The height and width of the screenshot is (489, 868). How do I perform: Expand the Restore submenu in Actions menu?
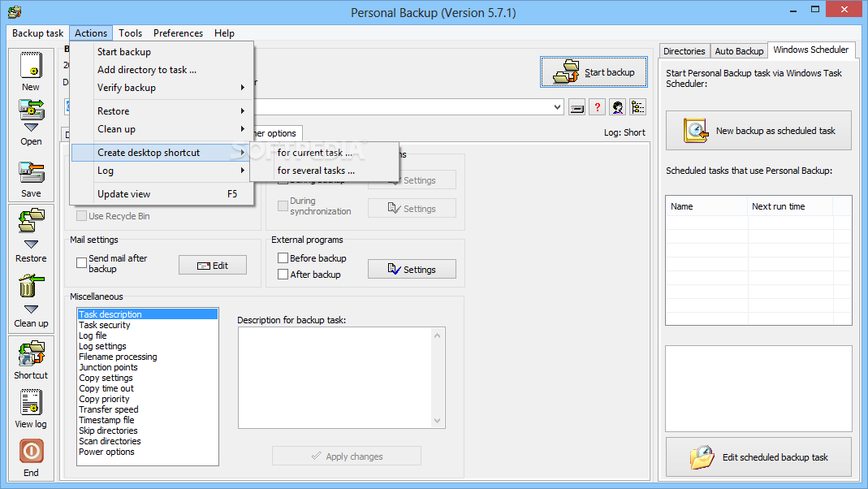pyautogui.click(x=243, y=110)
